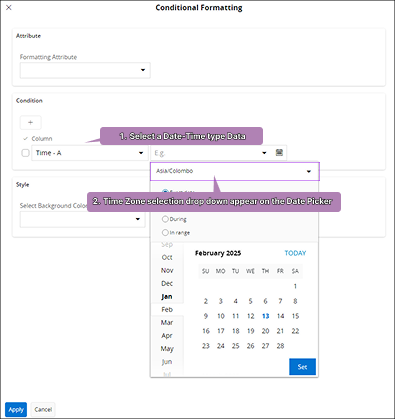Collapse the Column section checkmark
Screen dimensions: 395x419
25,138
